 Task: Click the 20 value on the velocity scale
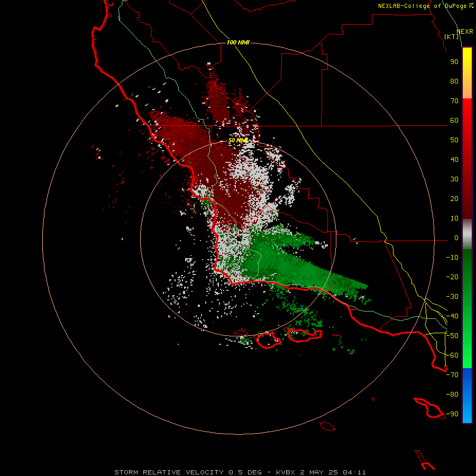(x=454, y=198)
